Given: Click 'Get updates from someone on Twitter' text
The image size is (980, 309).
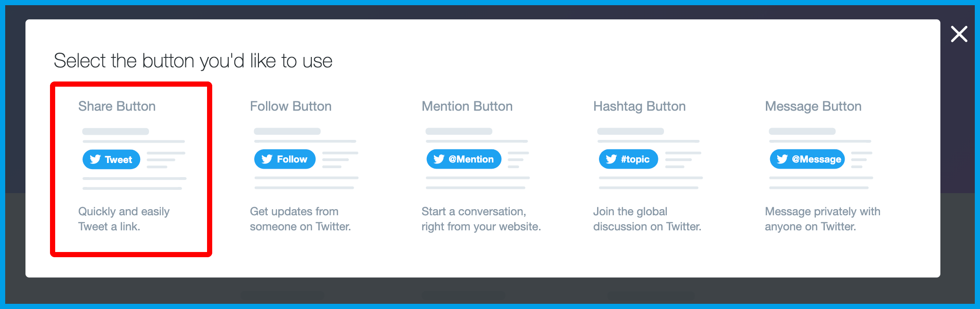Looking at the screenshot, I should click(300, 219).
